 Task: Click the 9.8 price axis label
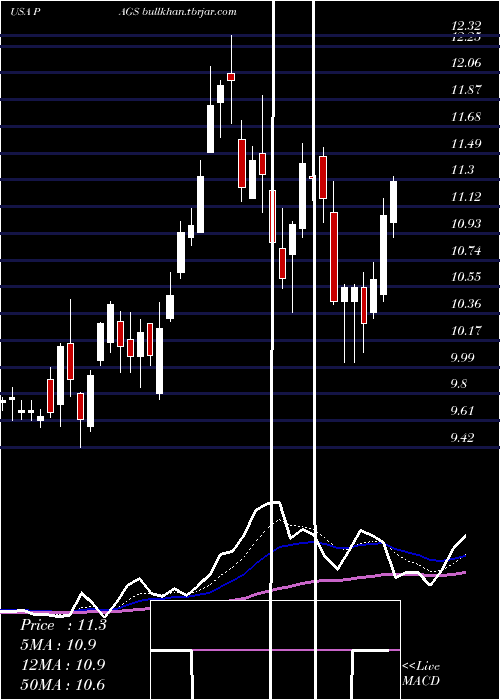[x=459, y=384]
